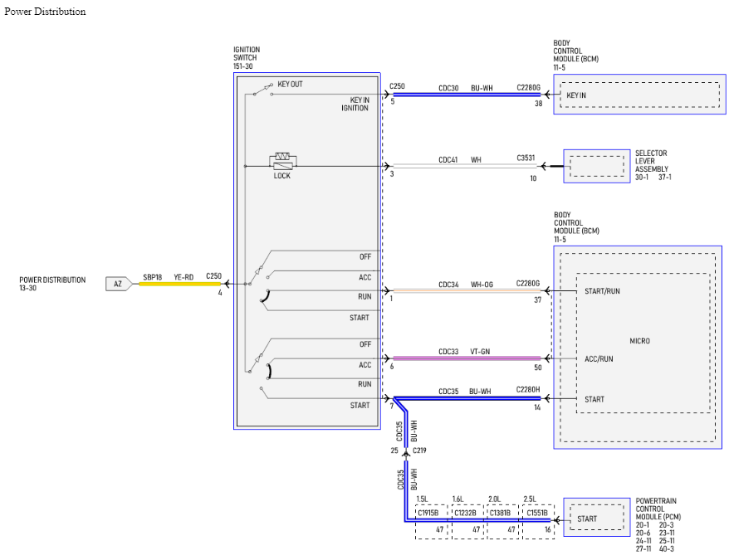Click the '2.5L' engine label

coord(530,499)
